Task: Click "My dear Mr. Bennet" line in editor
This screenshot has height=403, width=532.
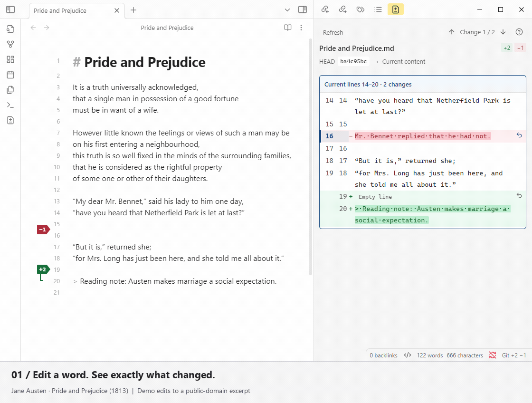Action: point(158,201)
